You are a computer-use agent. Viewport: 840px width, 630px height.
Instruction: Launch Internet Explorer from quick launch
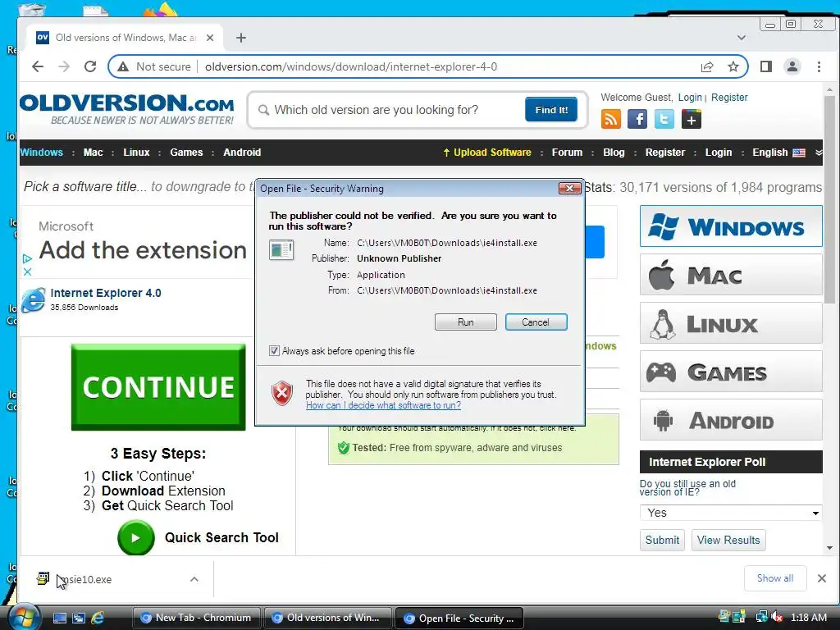98,618
